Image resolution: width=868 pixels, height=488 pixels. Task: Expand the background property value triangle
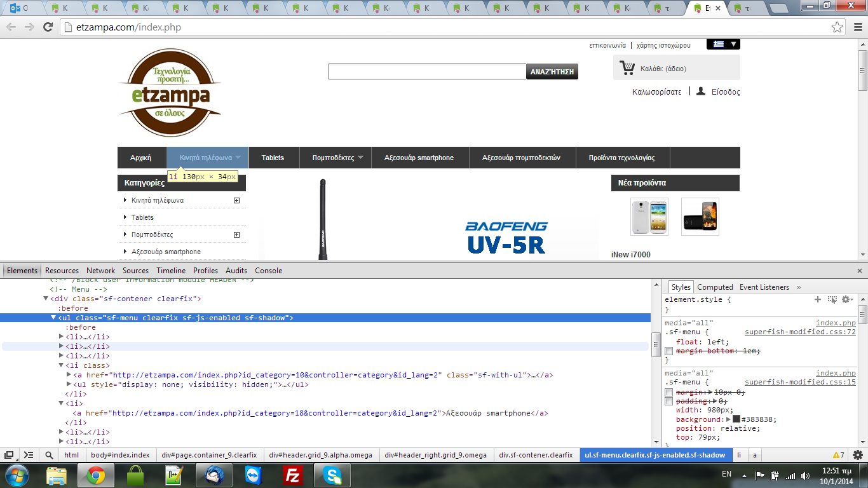pyautogui.click(x=729, y=419)
